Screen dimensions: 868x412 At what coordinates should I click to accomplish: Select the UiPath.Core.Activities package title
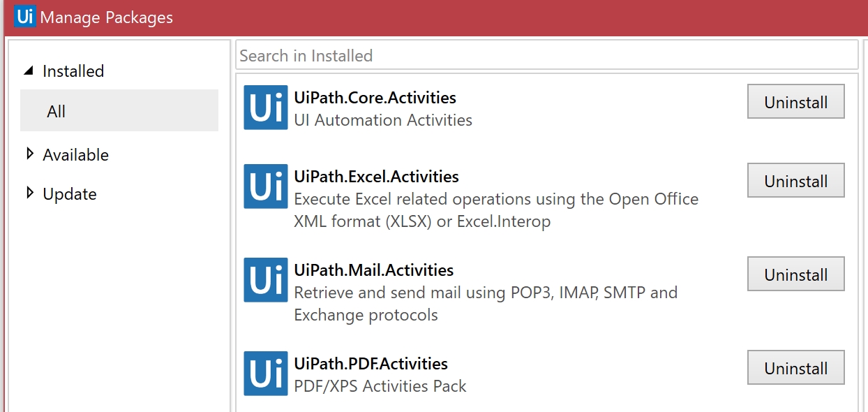pos(375,98)
